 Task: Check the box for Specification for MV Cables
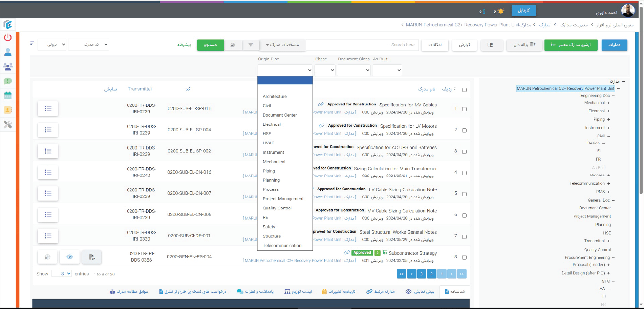464,109
